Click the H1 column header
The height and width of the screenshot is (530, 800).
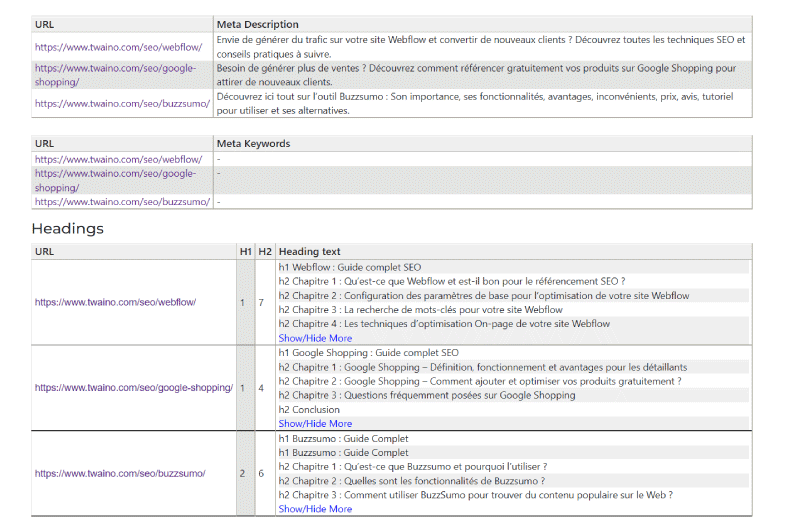246,251
